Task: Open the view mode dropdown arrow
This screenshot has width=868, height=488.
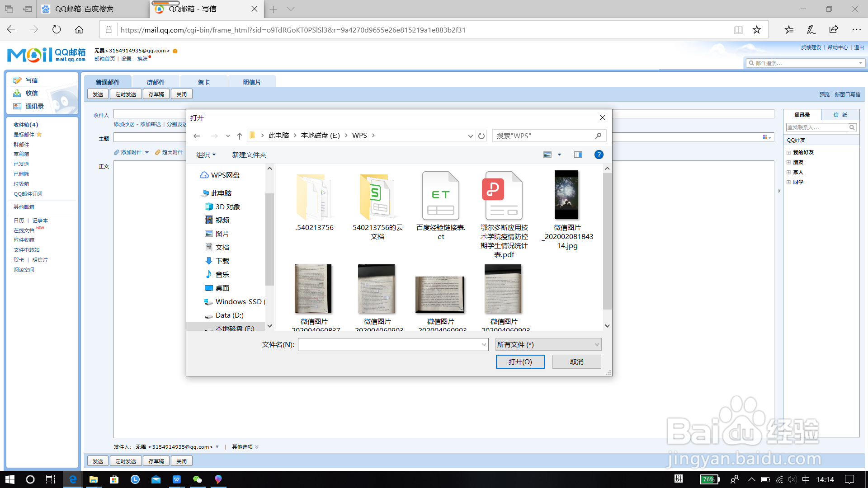Action: 559,155
